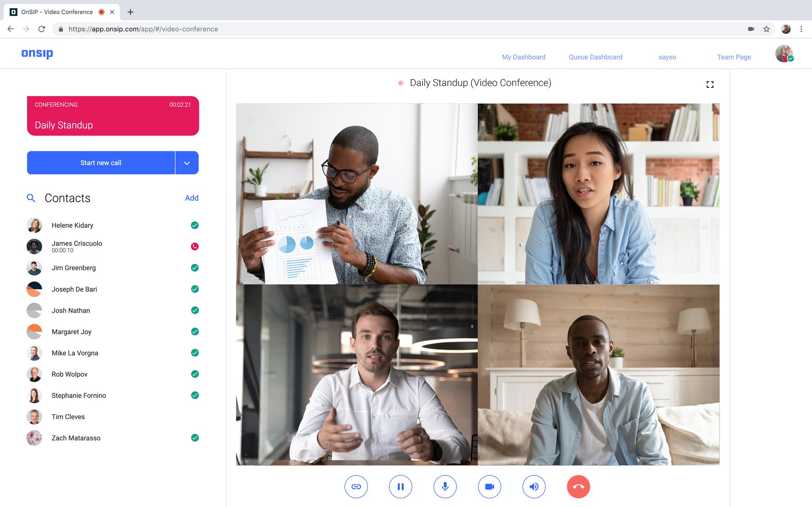Image resolution: width=812 pixels, height=507 pixels.
Task: Go to My Dashboard
Action: [x=523, y=57]
